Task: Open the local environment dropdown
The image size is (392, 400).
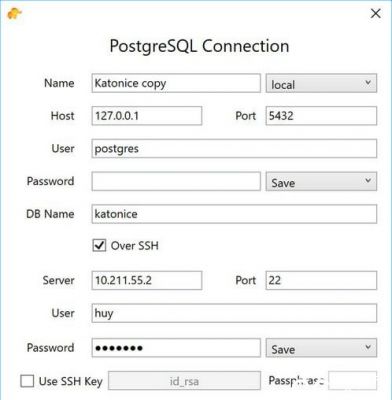Action: (x=321, y=83)
